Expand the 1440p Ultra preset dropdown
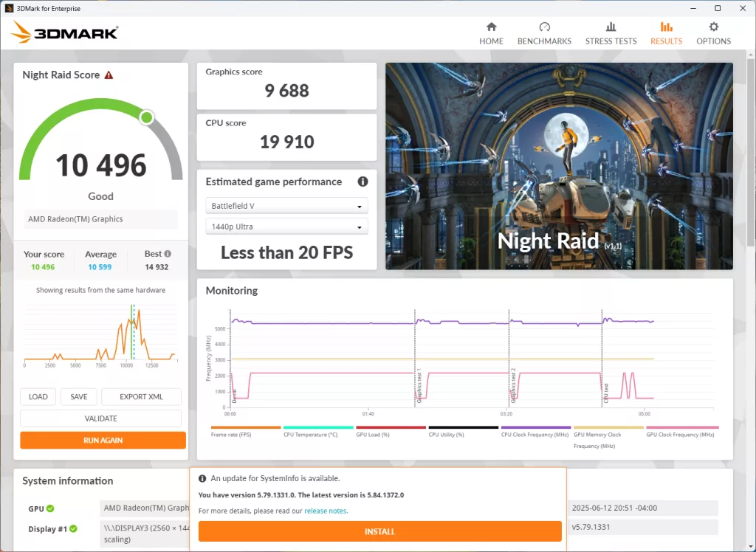756x552 pixels. pyautogui.click(x=287, y=227)
